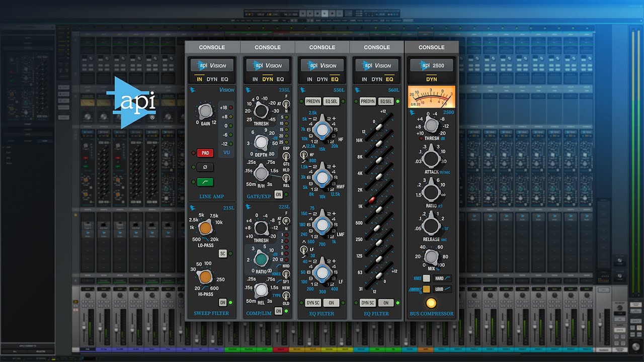Viewport: 644px width, 362px height.
Task: Click the orange LO-PASS knob on 215L
Action: click(205, 229)
